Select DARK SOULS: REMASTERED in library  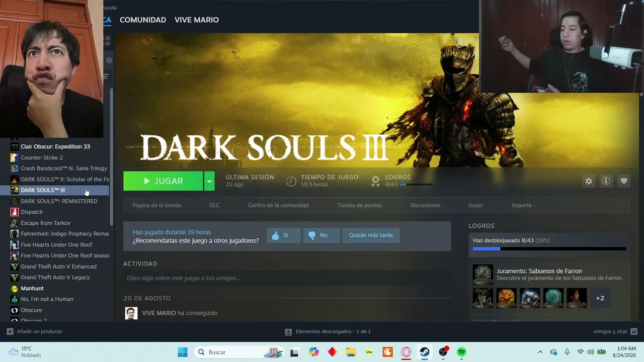click(59, 201)
